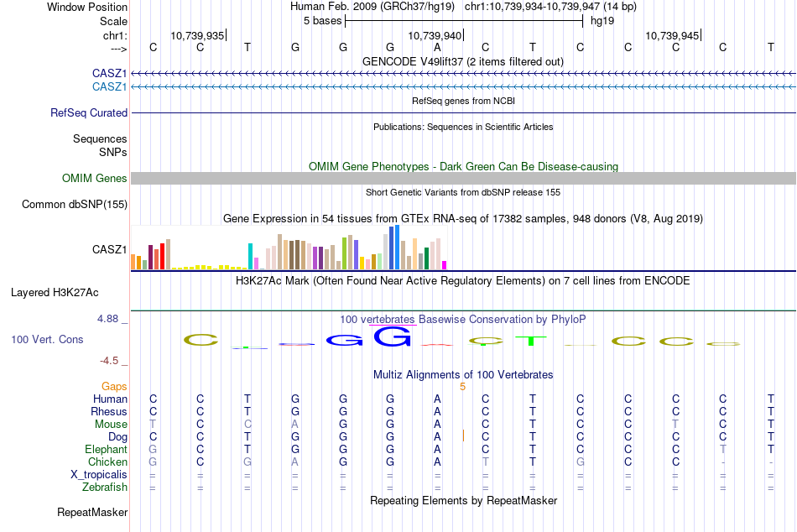Click the hg19 label beside scale bar
Image resolution: width=797 pixels, height=532 pixels.
pyautogui.click(x=602, y=21)
